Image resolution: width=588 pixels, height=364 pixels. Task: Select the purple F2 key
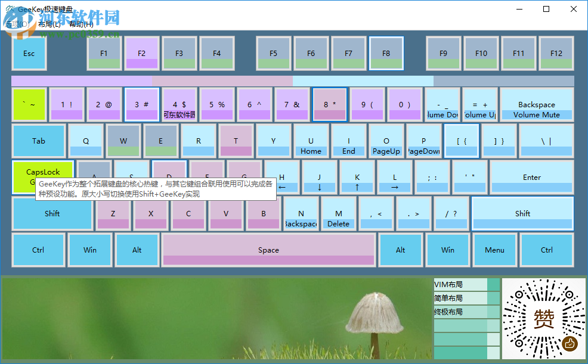pos(141,53)
